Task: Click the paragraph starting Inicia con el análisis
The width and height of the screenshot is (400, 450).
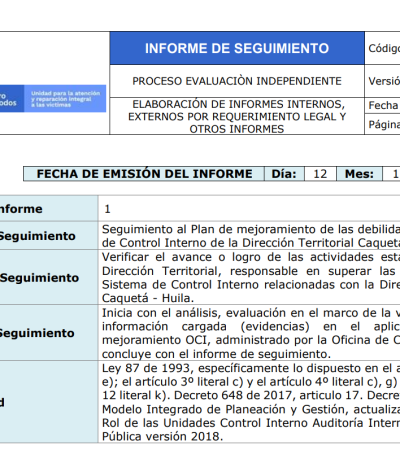Action: [251, 333]
